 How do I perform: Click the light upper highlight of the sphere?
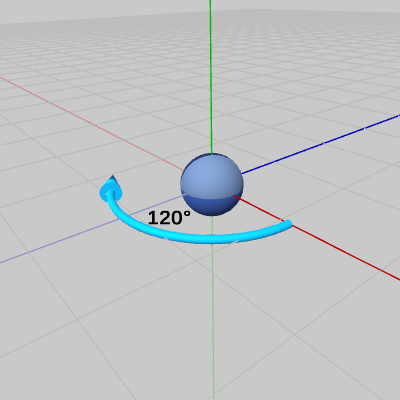coord(207,172)
